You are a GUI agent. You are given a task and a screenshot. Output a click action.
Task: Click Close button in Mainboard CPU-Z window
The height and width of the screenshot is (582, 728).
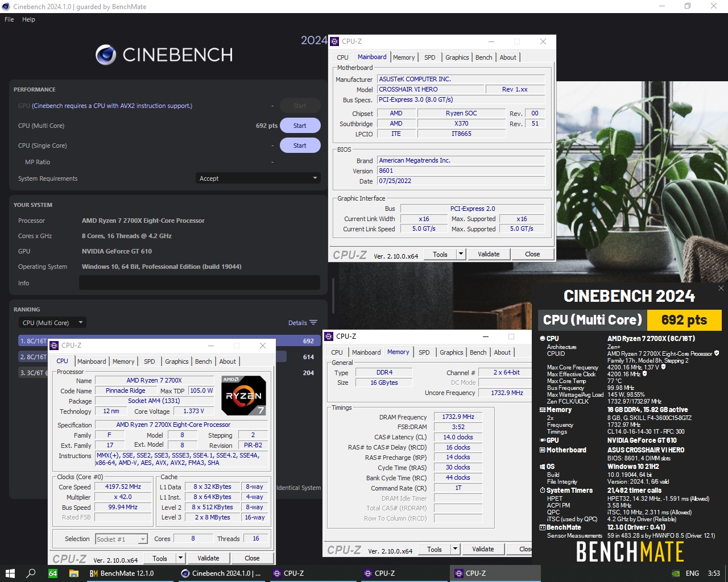(532, 254)
